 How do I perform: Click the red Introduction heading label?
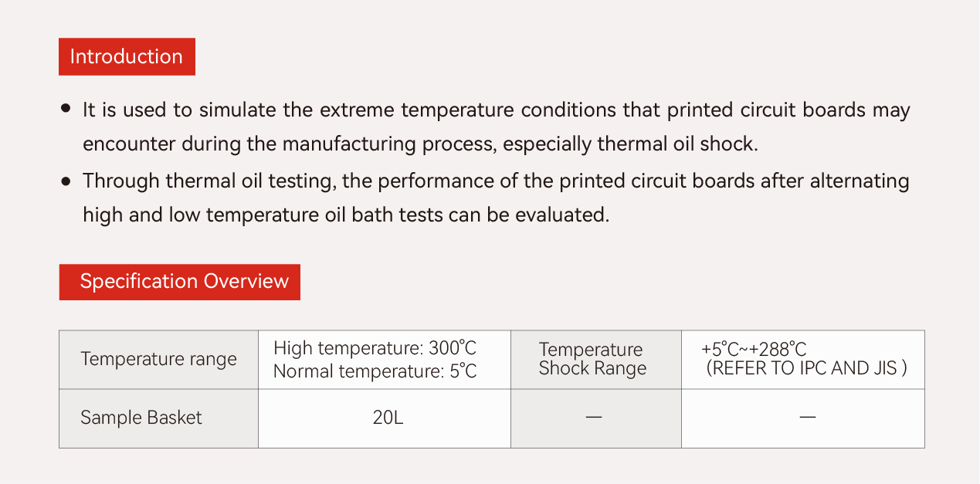pyautogui.click(x=127, y=56)
